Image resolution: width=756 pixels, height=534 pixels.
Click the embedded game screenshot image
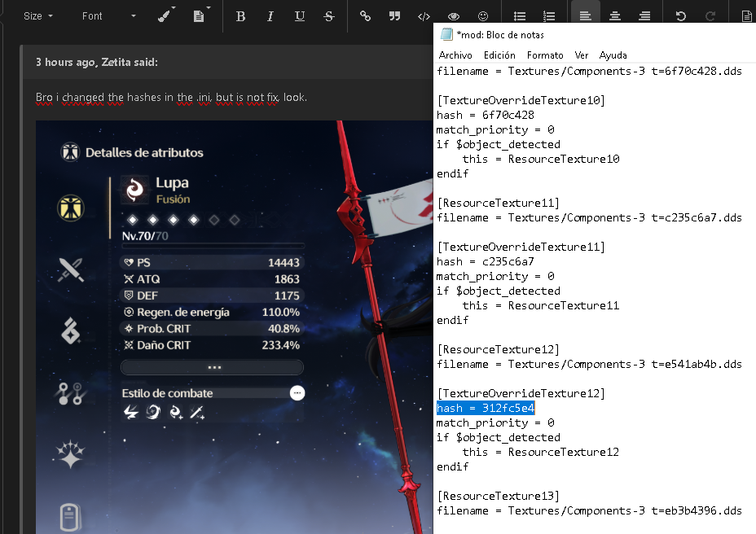click(235, 326)
